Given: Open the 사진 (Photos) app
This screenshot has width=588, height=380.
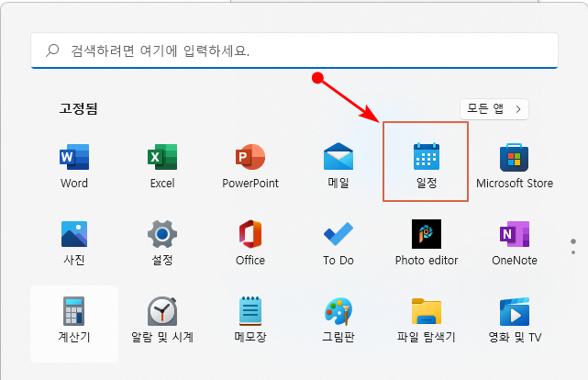Looking at the screenshot, I should [74, 243].
